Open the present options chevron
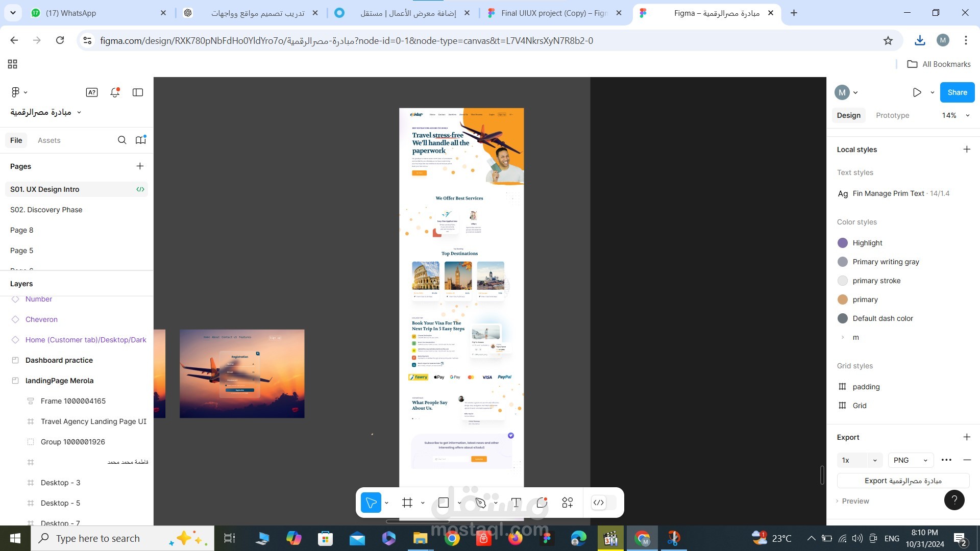This screenshot has height=551, width=980. tap(933, 92)
